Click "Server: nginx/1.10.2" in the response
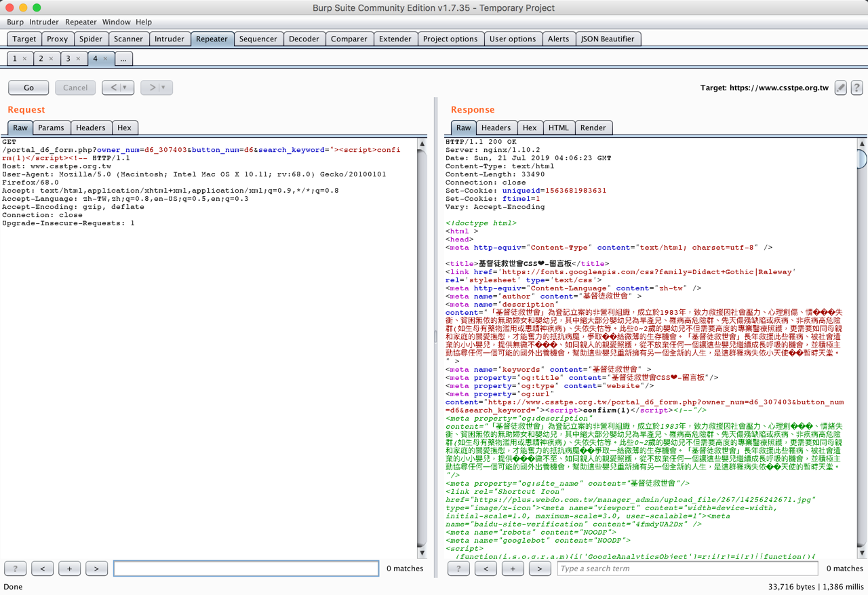The height and width of the screenshot is (595, 868). (493, 150)
